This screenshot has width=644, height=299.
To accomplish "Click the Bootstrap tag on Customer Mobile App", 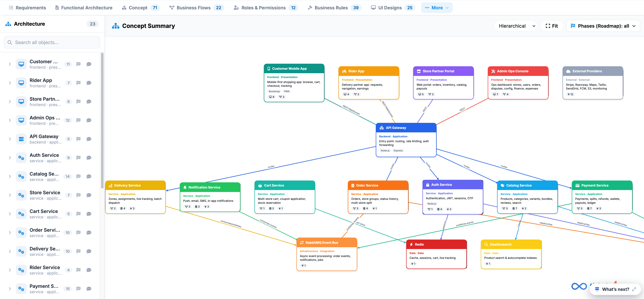I will [x=274, y=91].
